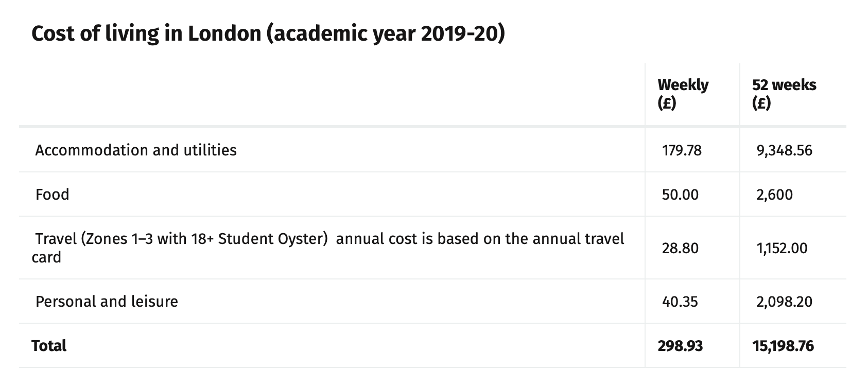The width and height of the screenshot is (868, 386).
Task: Select the 298.93 weekly total
Action: (x=680, y=346)
